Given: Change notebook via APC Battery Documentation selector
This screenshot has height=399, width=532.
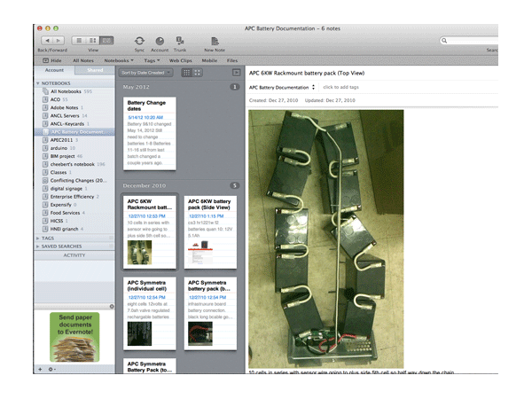Looking at the screenshot, I should point(282,87).
